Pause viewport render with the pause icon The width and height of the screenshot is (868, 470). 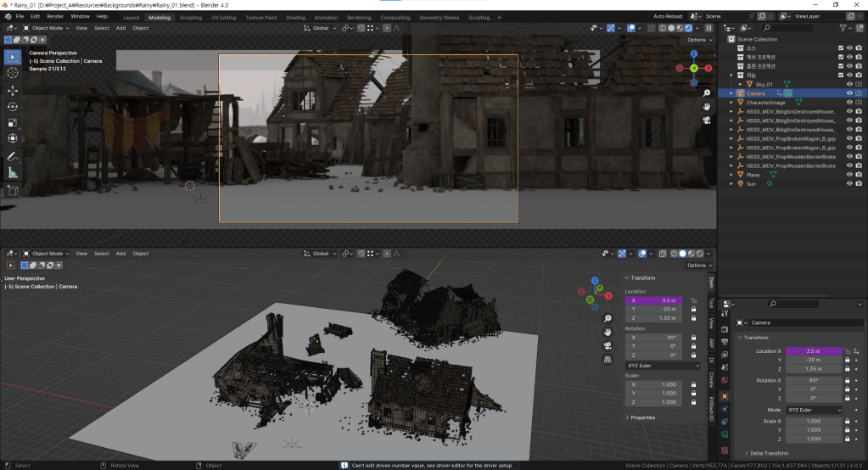coord(708,28)
